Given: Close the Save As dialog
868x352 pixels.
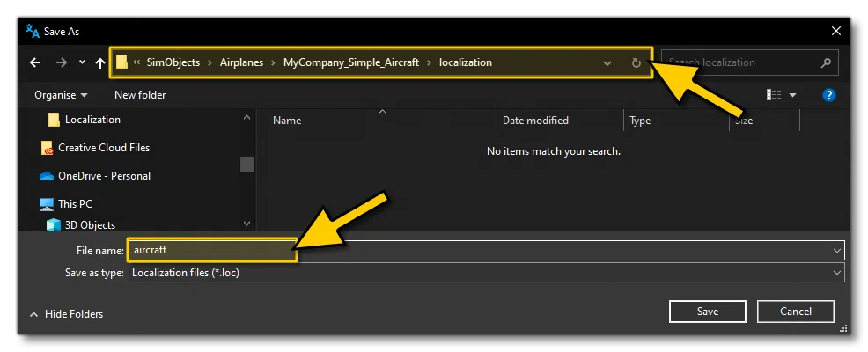Looking at the screenshot, I should pyautogui.click(x=836, y=32).
